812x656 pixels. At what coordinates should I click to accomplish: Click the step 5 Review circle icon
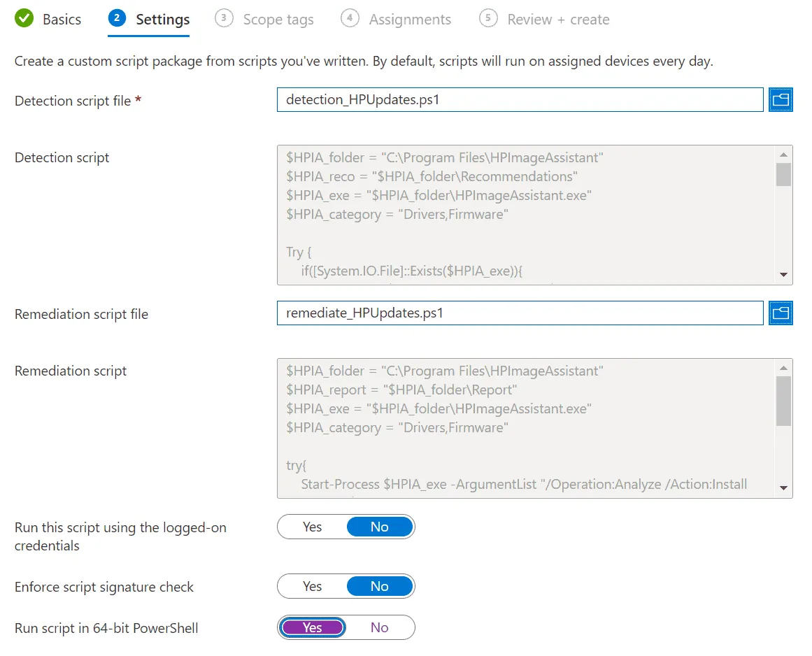(487, 18)
